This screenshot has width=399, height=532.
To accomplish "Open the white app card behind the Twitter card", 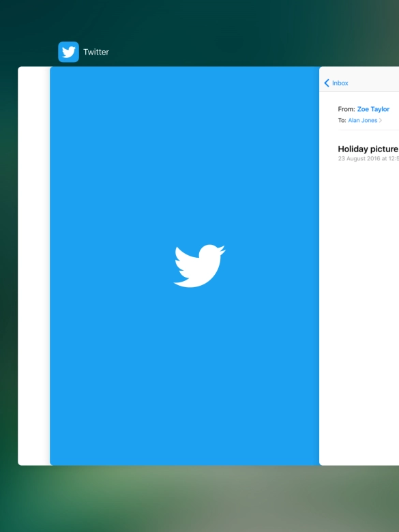I will coord(34,266).
